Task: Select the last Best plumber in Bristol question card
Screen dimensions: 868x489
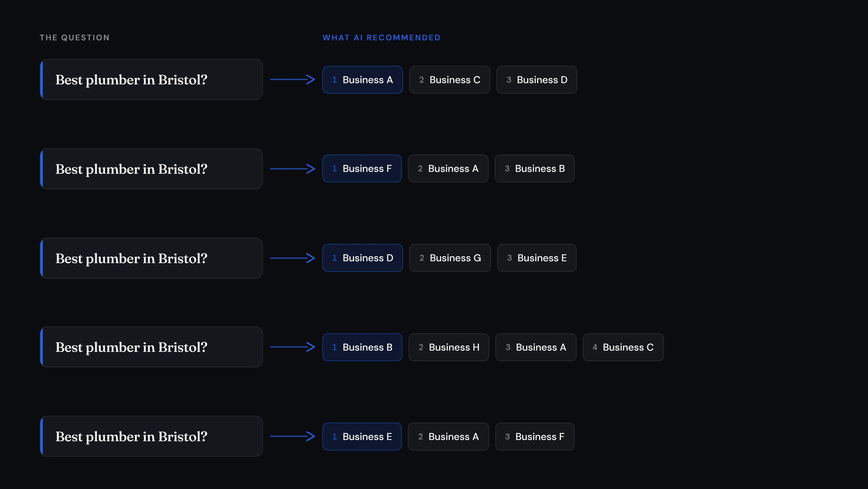Action: point(151,436)
